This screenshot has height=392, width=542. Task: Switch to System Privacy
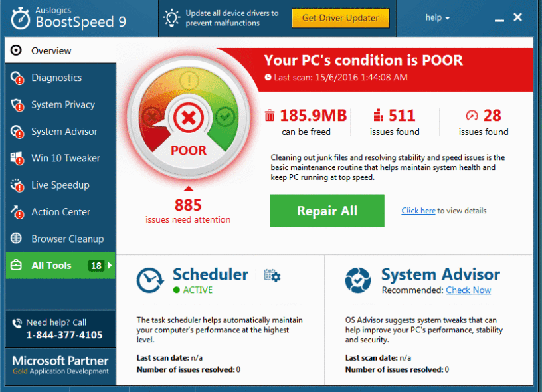(61, 105)
